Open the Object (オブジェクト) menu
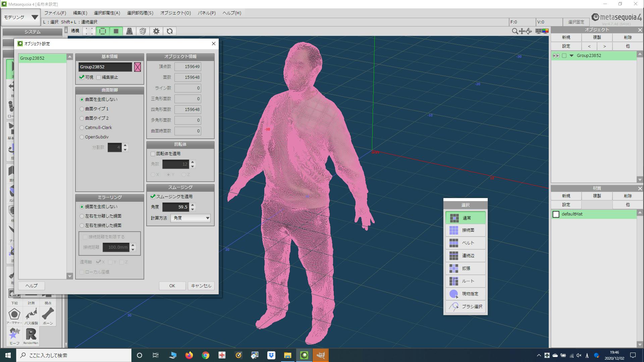644x362 pixels. tap(175, 13)
